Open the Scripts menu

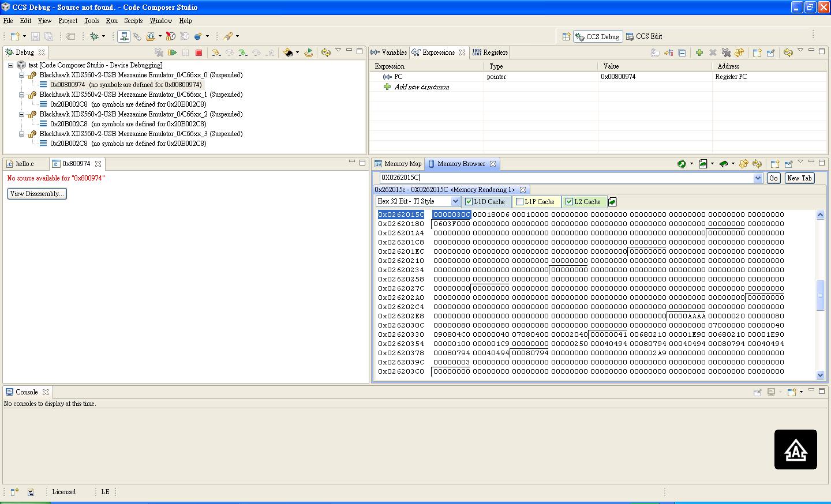tap(133, 21)
